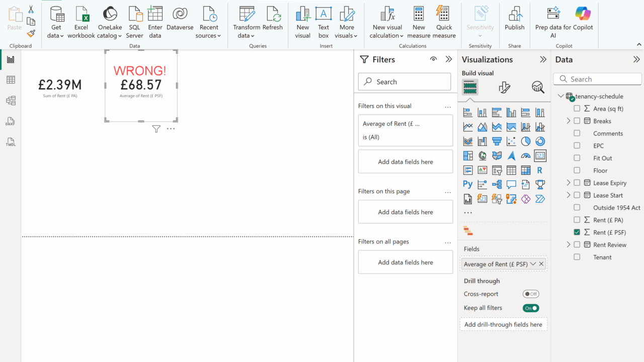The width and height of the screenshot is (644, 362).
Task: Select the Q&A visual
Action: pos(511,185)
